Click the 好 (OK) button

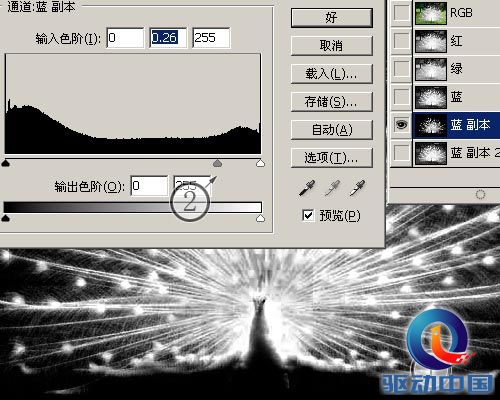(332, 18)
